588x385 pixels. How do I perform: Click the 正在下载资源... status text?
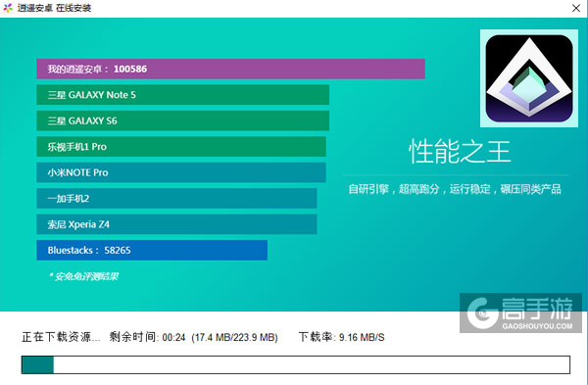pos(61,337)
